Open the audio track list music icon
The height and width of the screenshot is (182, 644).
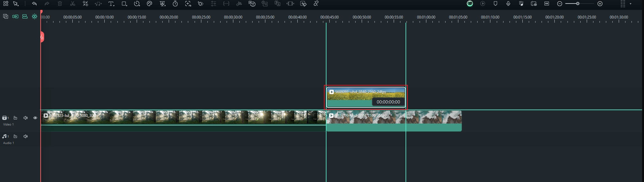point(521,4)
